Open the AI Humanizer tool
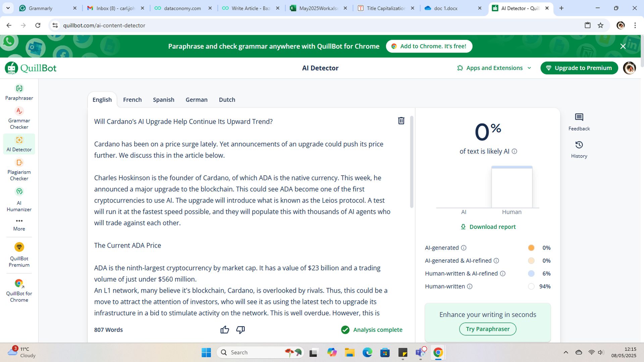The height and width of the screenshot is (362, 644). (x=19, y=200)
